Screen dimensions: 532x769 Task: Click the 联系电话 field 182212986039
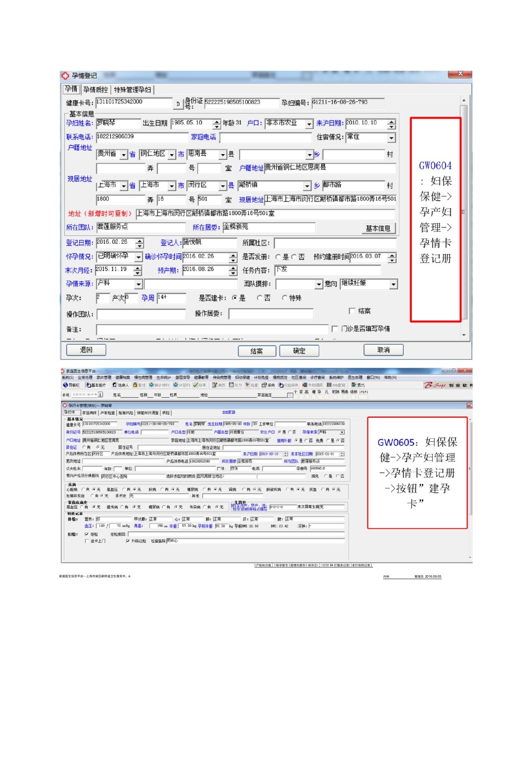(x=142, y=137)
